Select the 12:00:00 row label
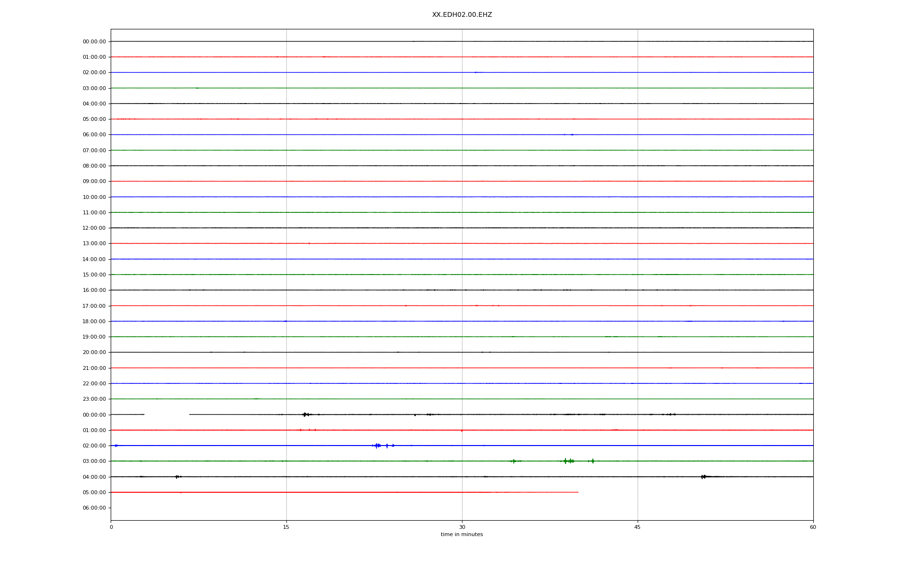Screen dimensions: 924x578 [x=94, y=228]
